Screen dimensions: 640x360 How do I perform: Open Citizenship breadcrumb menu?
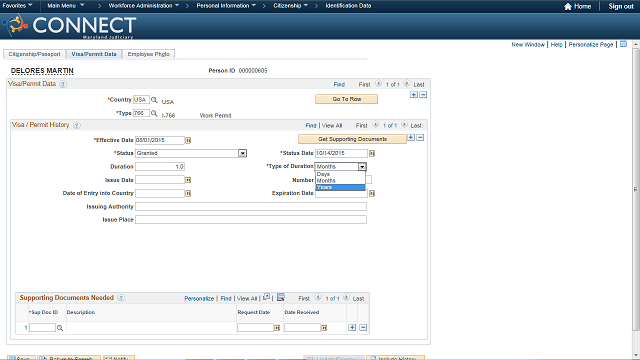tap(291, 6)
